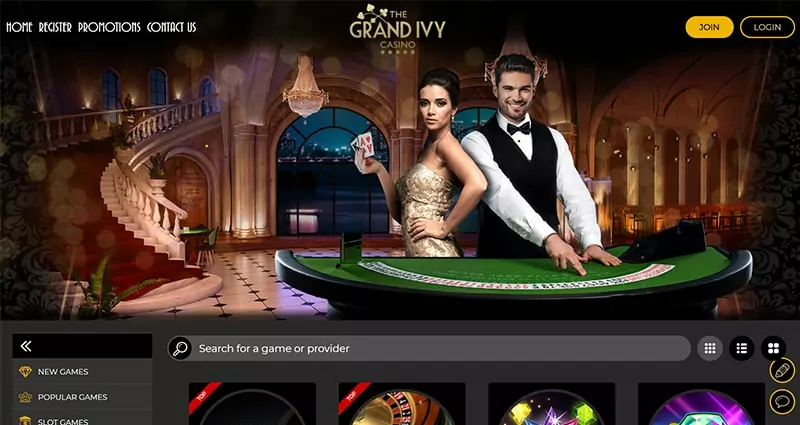This screenshot has height=425, width=800.
Task: Open the roulette game thumbnail
Action: click(402, 404)
